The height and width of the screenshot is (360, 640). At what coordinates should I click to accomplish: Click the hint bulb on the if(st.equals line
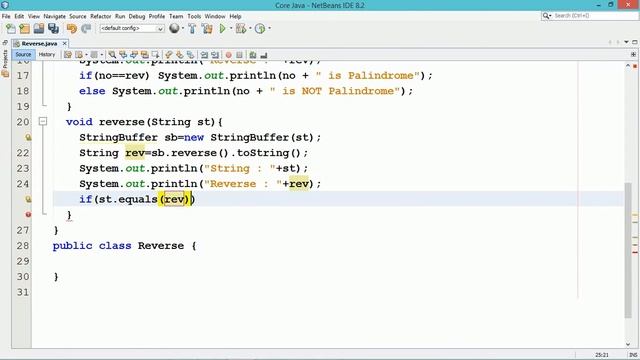[28, 199]
